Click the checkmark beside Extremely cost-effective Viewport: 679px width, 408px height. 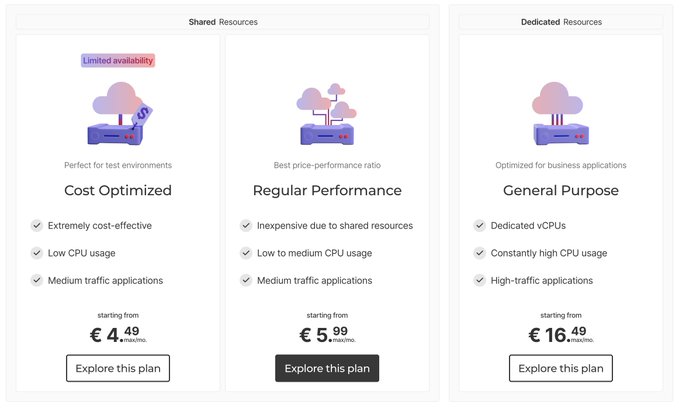tap(37, 225)
